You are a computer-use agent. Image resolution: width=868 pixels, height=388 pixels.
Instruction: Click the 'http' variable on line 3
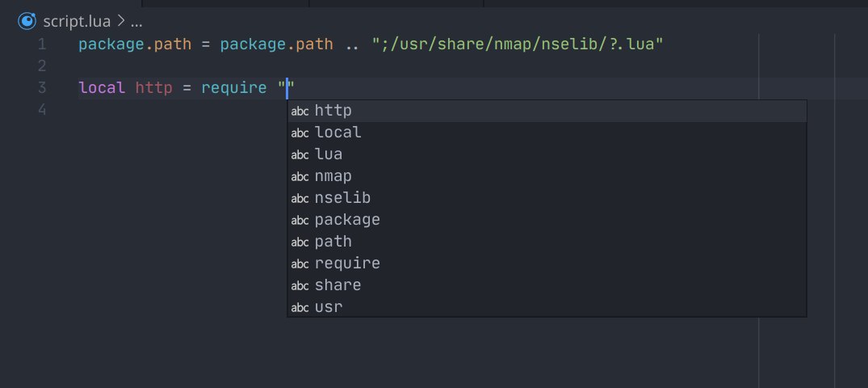point(154,87)
